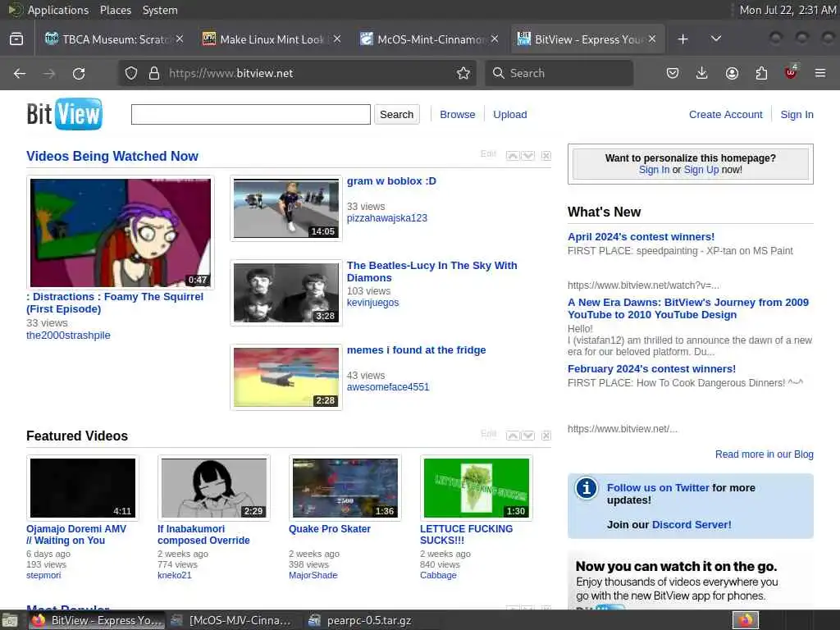Click the BitView logo
Screen dimensions: 840x630
64,114
